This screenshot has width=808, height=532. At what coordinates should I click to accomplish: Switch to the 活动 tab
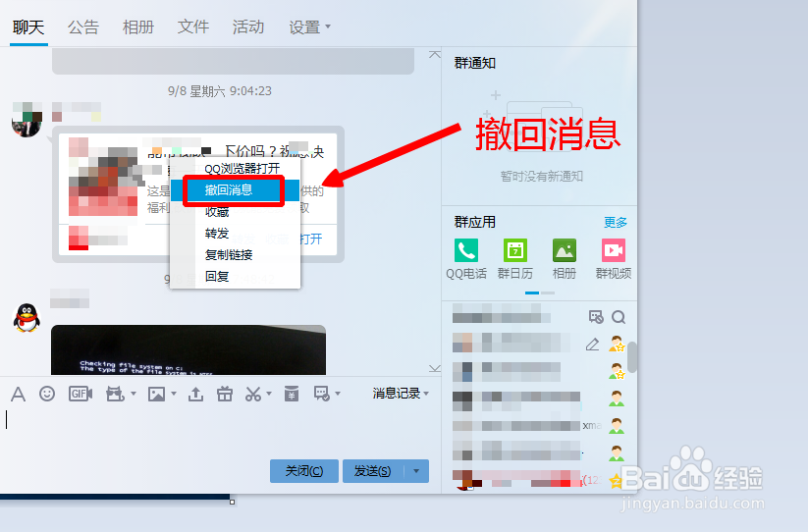click(x=248, y=27)
